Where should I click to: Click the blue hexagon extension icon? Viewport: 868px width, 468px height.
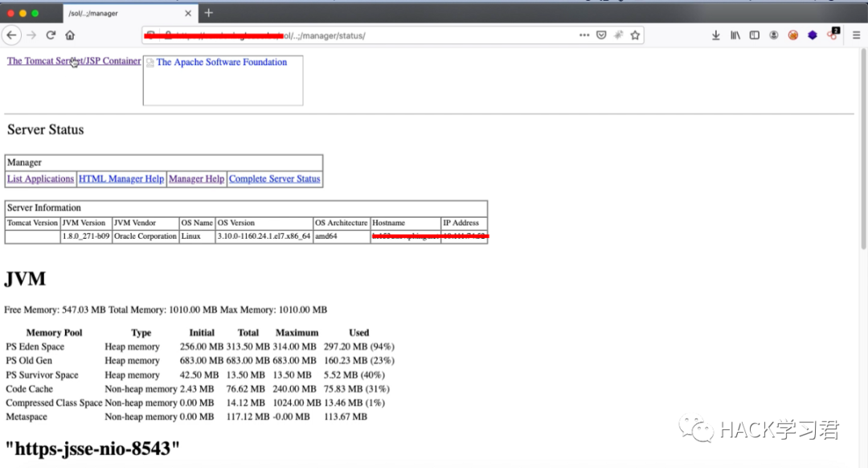[x=812, y=35]
